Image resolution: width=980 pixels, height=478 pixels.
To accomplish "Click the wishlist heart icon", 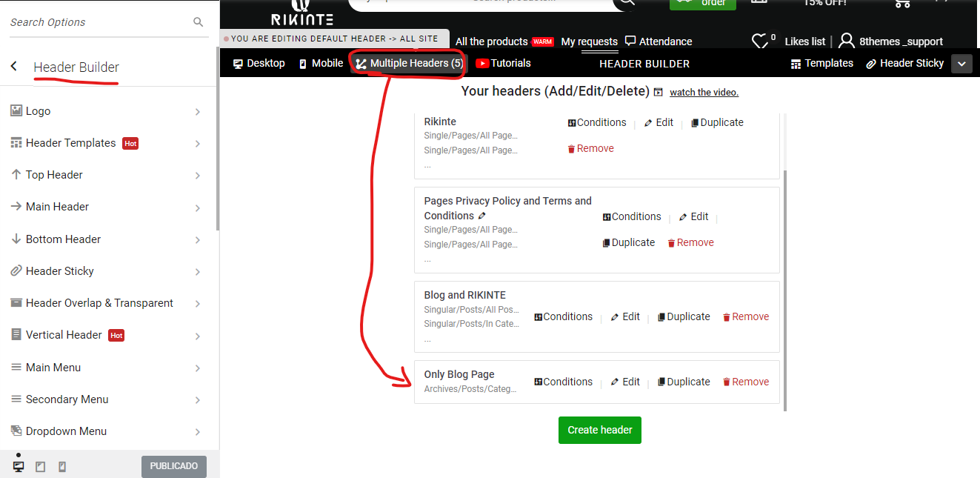I will [x=759, y=42].
